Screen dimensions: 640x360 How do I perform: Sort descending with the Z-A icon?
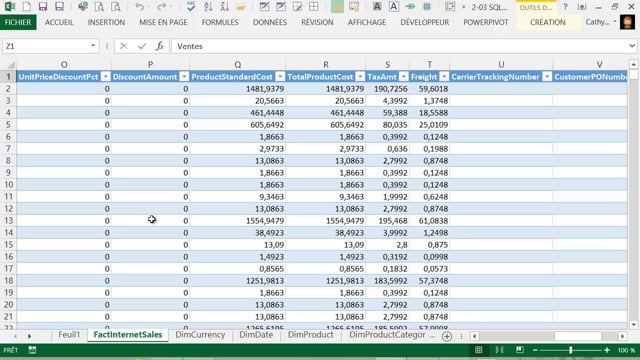pyautogui.click(x=224, y=7)
